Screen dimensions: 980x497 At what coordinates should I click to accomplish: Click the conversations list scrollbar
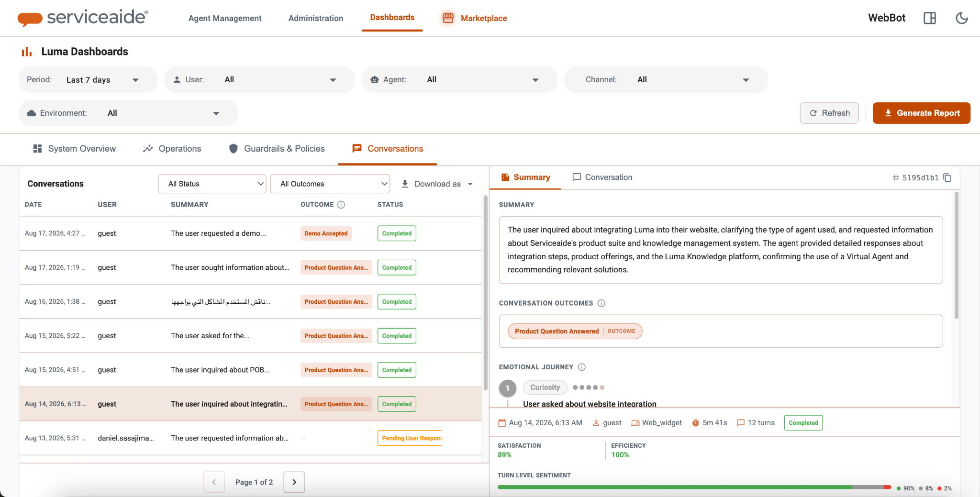(x=486, y=292)
